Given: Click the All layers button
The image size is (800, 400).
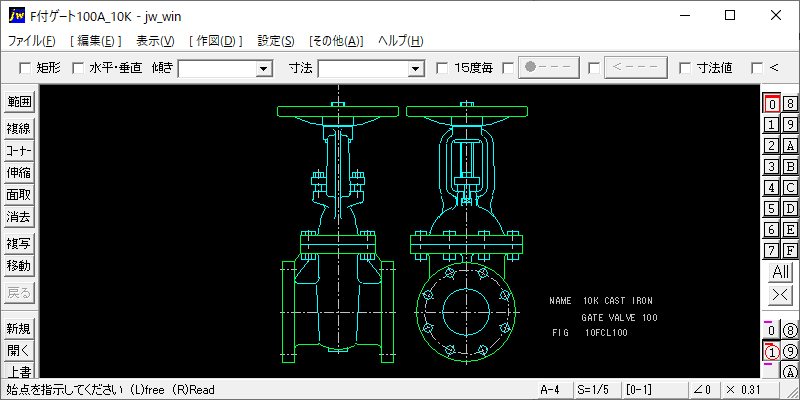Looking at the screenshot, I should point(781,272).
